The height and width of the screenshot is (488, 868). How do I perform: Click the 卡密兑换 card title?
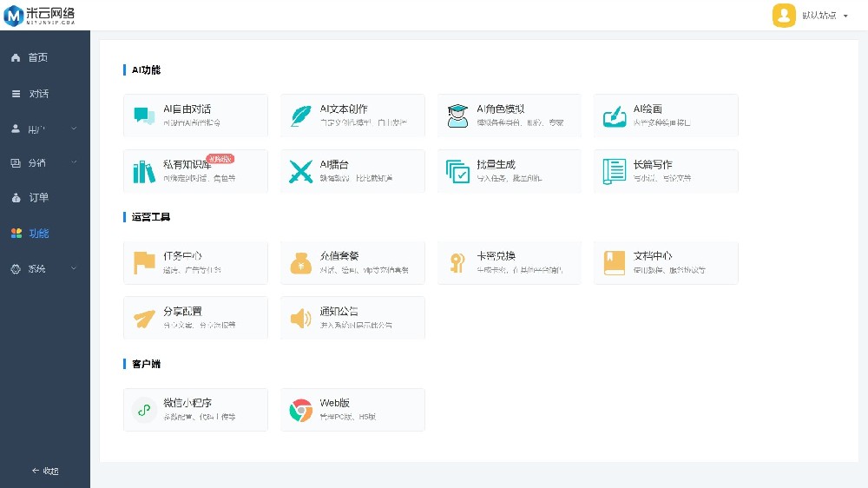coord(496,256)
